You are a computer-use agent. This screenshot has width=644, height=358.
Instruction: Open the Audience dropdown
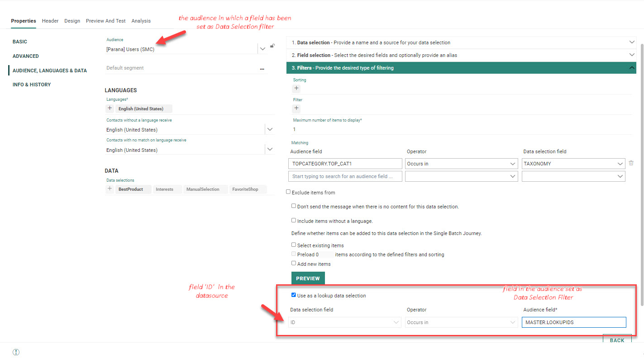pos(262,49)
